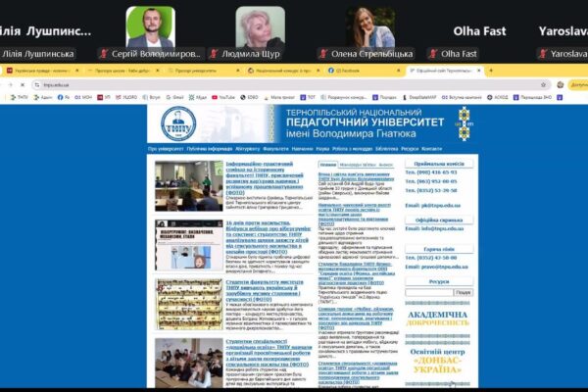
Task: Open the 16 днів проти насильства article
Action: click(269, 237)
